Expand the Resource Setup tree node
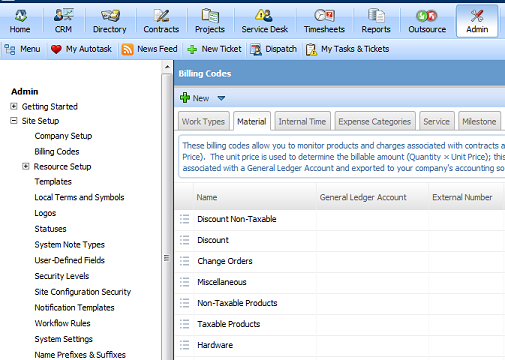This screenshot has width=505, height=360. tap(26, 166)
